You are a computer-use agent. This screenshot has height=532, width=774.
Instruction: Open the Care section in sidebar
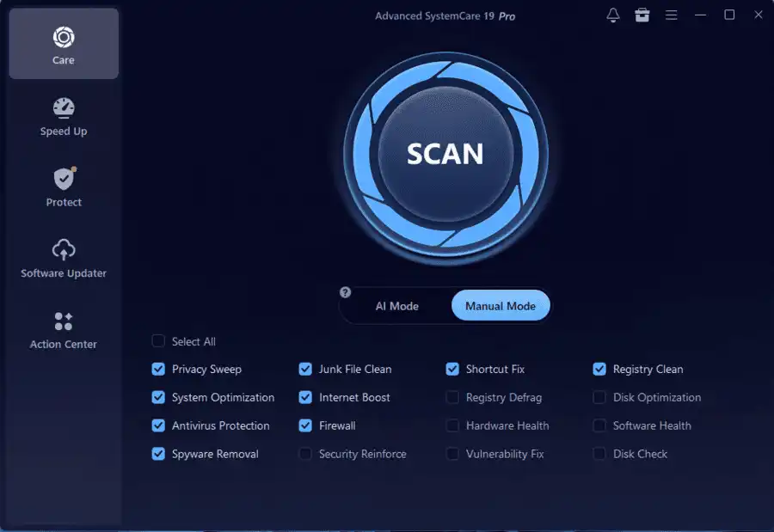[x=63, y=43]
